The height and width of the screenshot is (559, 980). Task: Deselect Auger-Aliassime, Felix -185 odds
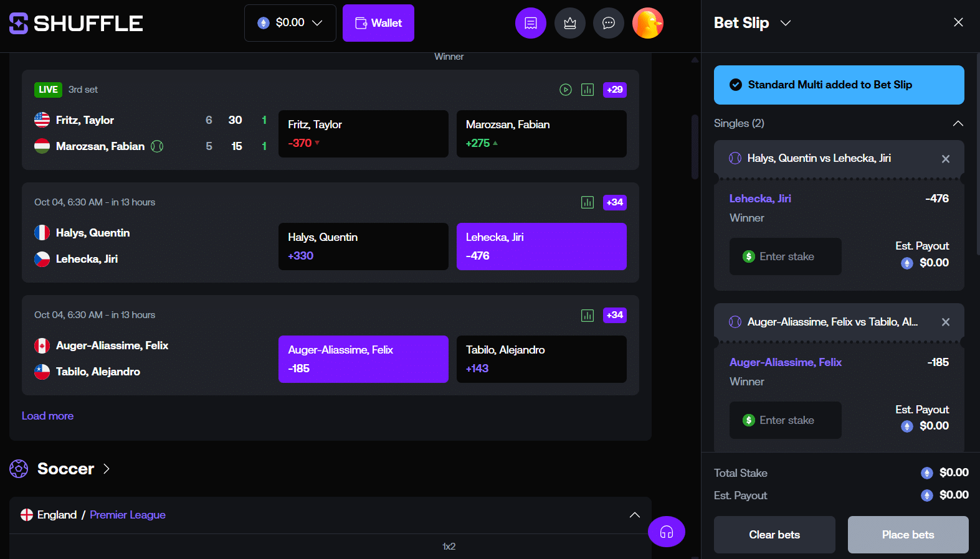point(363,359)
